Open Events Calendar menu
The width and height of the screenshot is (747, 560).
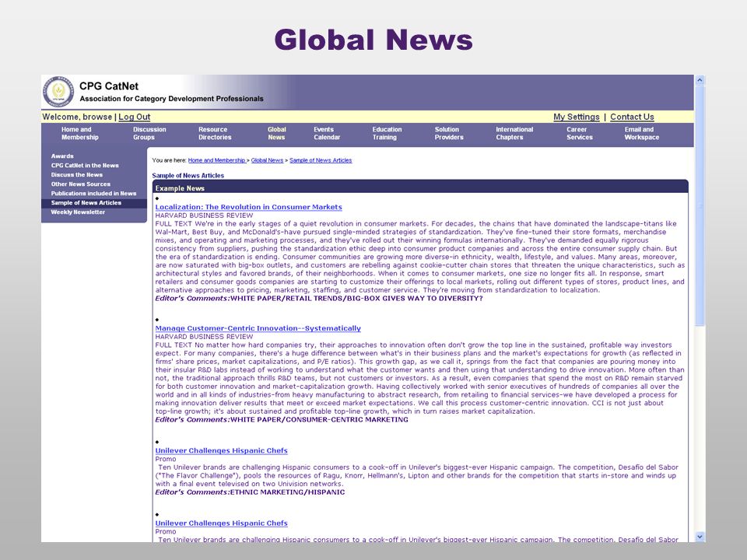pyautogui.click(x=327, y=133)
